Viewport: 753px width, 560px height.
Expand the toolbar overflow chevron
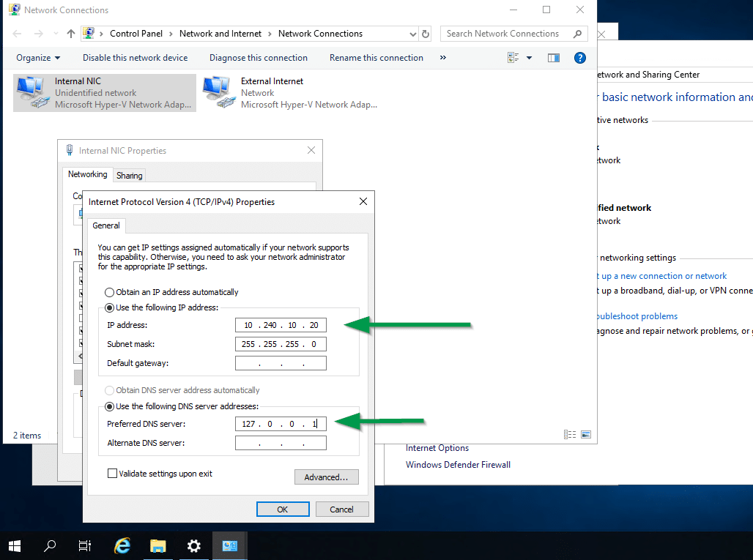click(x=443, y=58)
